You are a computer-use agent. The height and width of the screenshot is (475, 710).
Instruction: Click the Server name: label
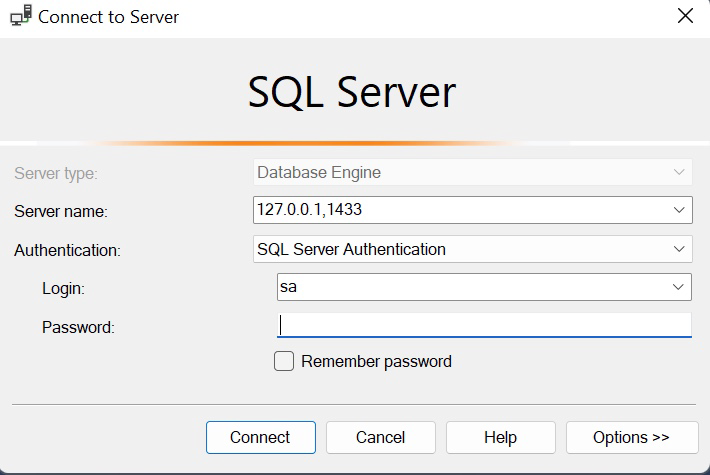(x=61, y=211)
